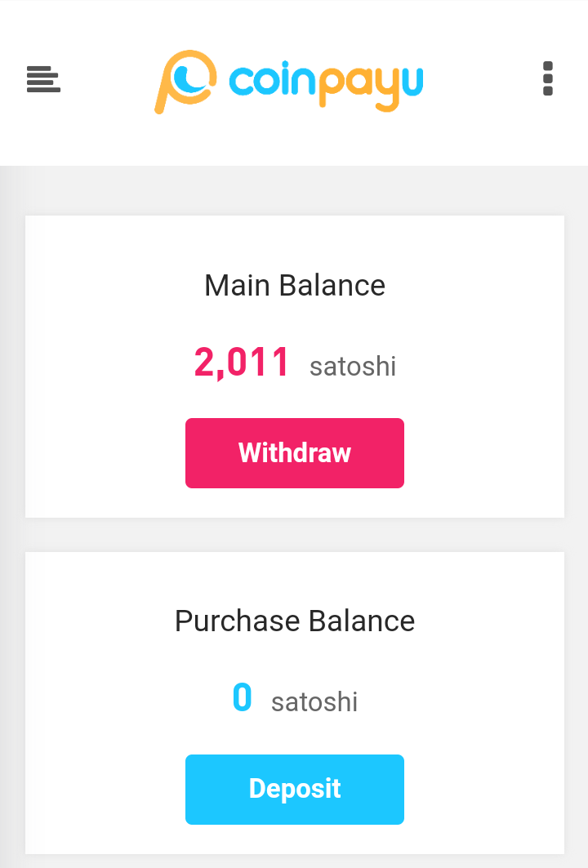Open the three-dot more options menu
Screen dimensions: 588x868
tap(547, 79)
